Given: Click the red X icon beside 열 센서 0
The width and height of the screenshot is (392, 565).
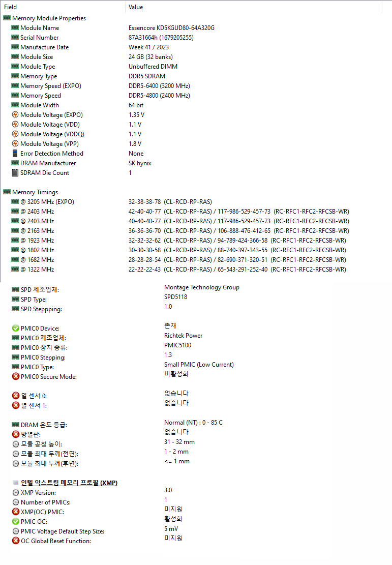Looking at the screenshot, I should tap(15, 396).
